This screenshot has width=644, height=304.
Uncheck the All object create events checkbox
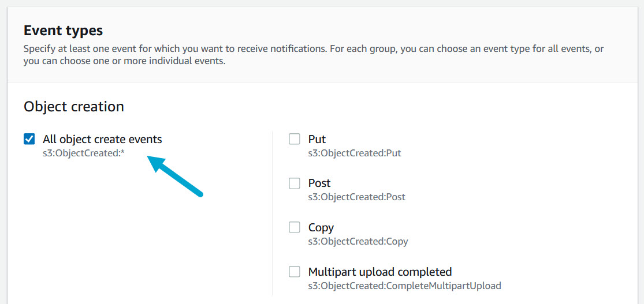click(29, 139)
